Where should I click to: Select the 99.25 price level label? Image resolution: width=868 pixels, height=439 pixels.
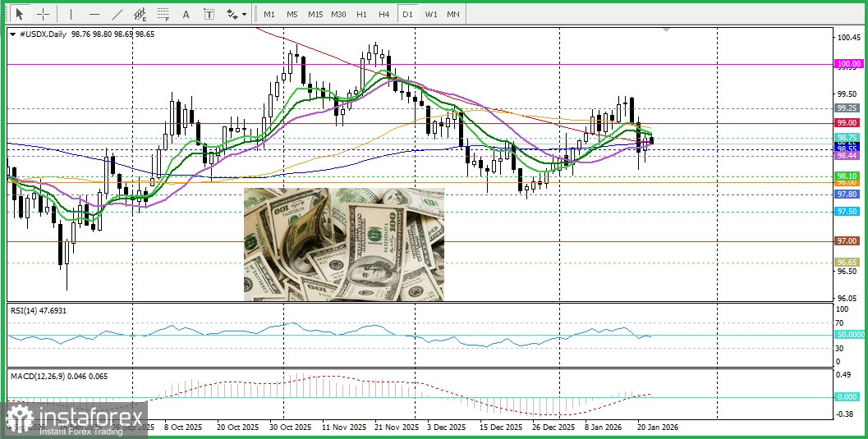click(x=847, y=107)
